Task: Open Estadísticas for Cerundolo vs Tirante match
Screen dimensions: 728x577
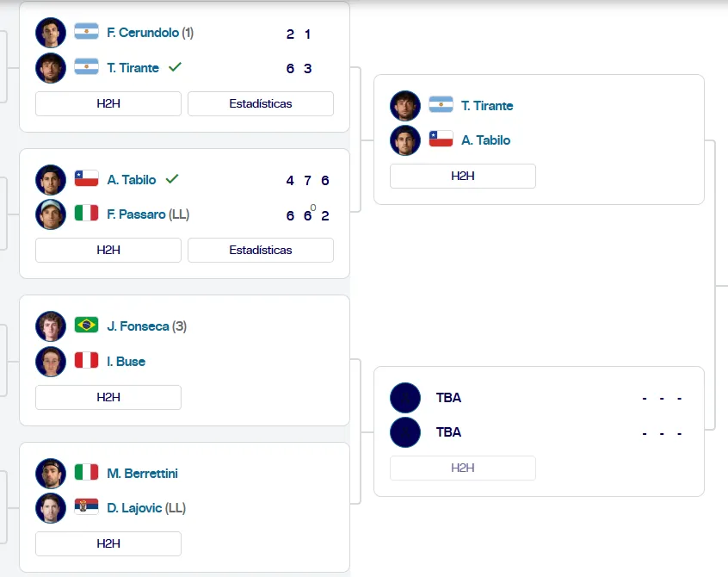Action: (261, 103)
